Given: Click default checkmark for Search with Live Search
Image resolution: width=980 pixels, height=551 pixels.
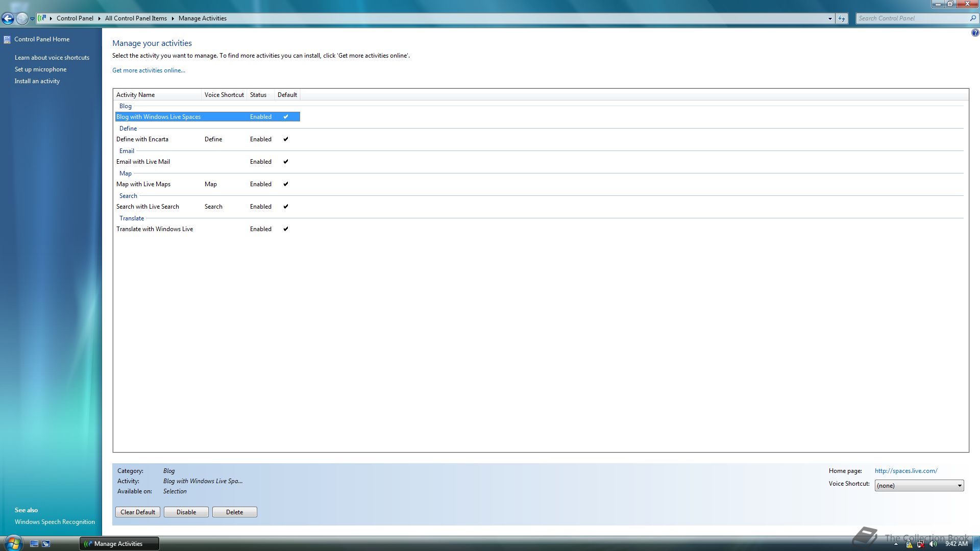Looking at the screenshot, I should pos(286,207).
